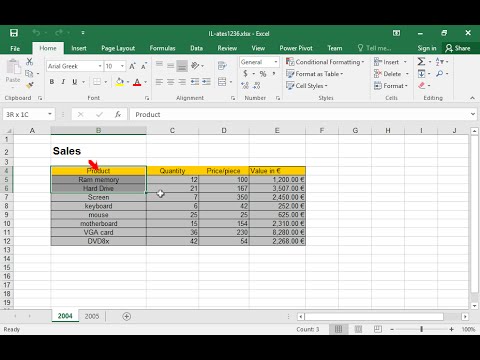480x360 pixels.
Task: Click the Sort & Filter icon
Action: pyautogui.click(x=440, y=62)
